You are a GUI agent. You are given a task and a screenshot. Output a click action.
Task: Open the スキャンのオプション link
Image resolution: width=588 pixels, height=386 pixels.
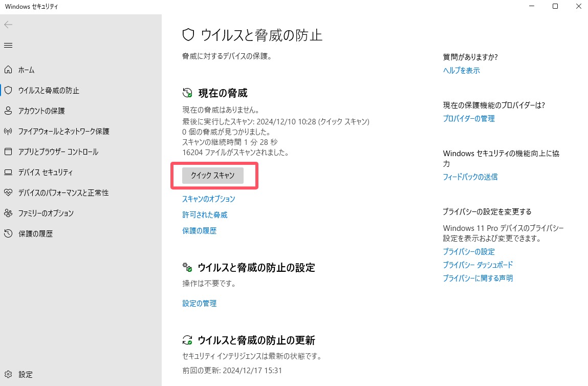click(209, 199)
